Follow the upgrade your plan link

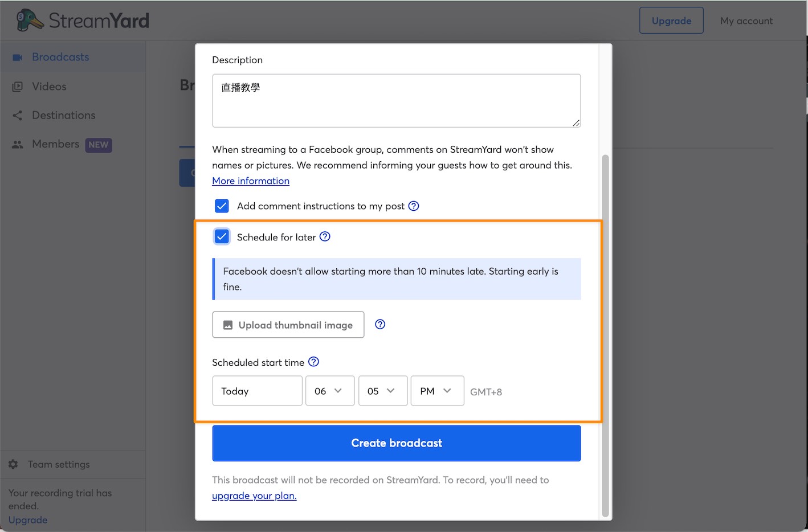254,496
